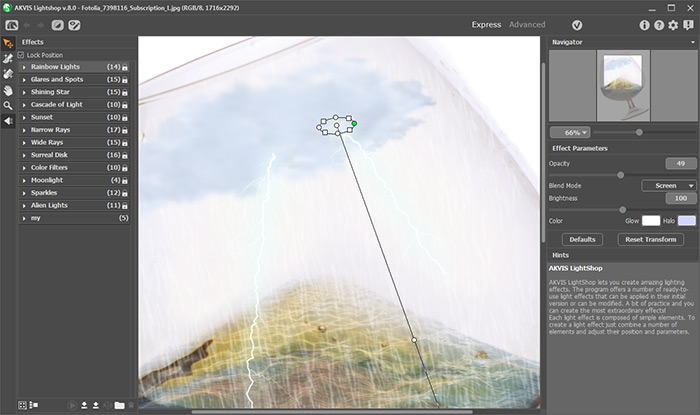Viewport: 700px width, 415px height.
Task: Switch to Advanced mode
Action: (527, 25)
